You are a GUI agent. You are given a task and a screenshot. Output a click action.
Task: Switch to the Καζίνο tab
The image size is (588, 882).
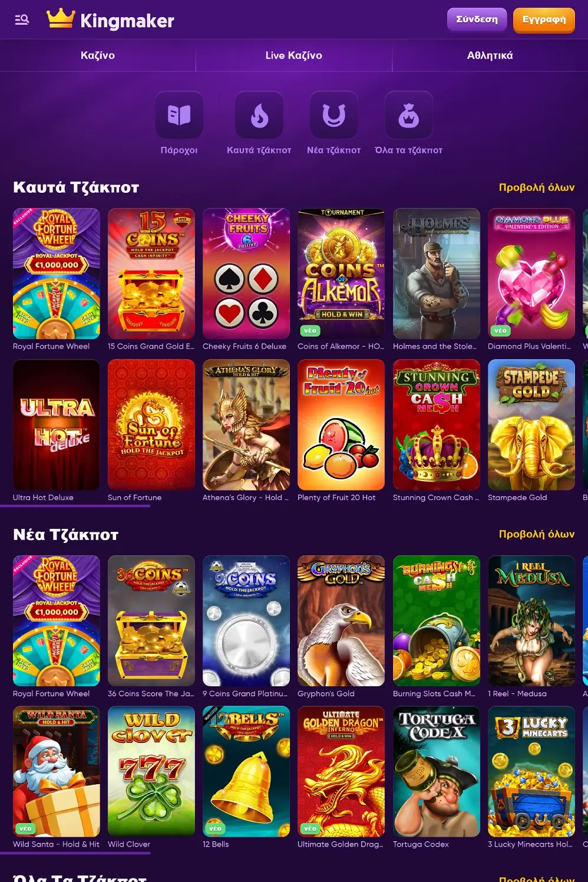(98, 55)
